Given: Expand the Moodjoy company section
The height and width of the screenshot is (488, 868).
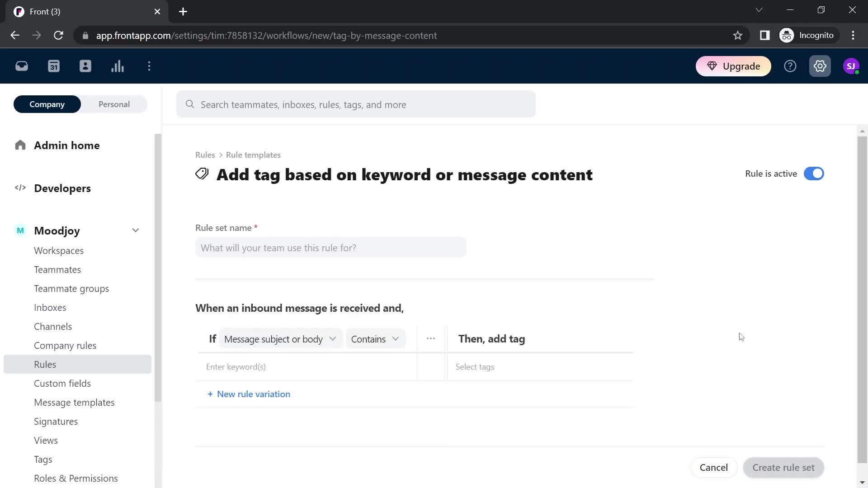Looking at the screenshot, I should coord(135,230).
